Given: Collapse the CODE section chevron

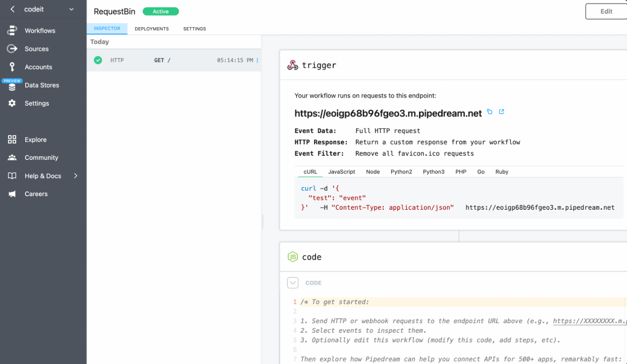Looking at the screenshot, I should (293, 283).
